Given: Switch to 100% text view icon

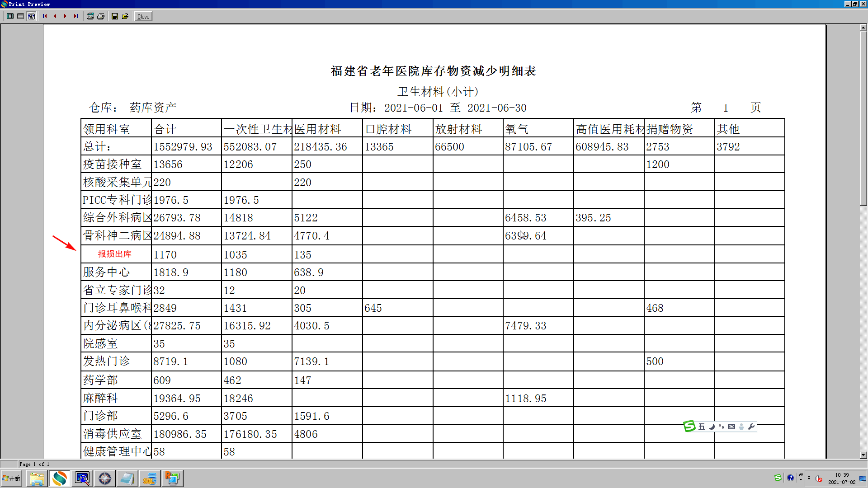Looking at the screenshot, I should click(x=21, y=16).
